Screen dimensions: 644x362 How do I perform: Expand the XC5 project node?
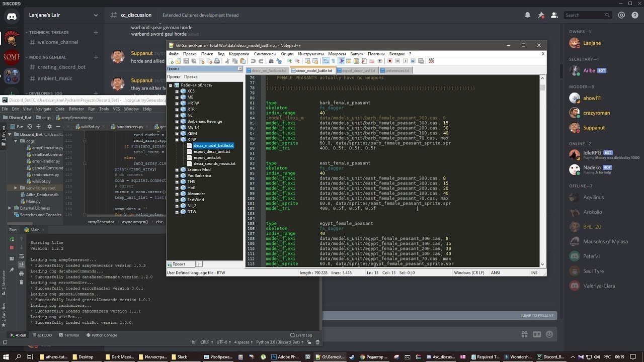(x=177, y=91)
